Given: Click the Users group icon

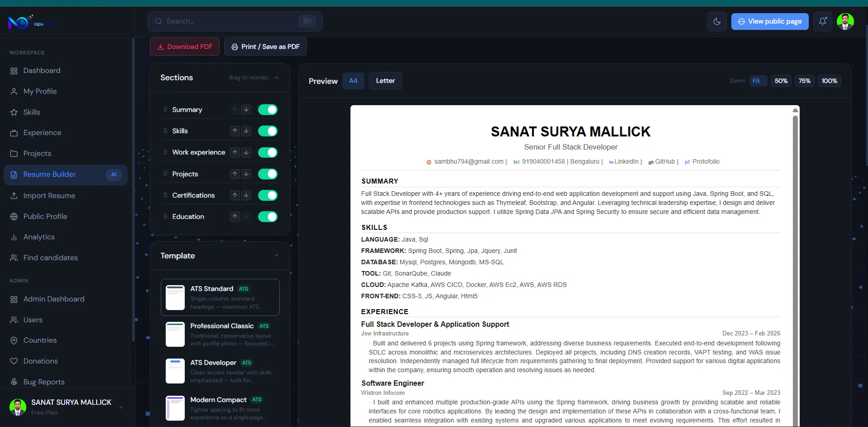Looking at the screenshot, I should 14,320.
